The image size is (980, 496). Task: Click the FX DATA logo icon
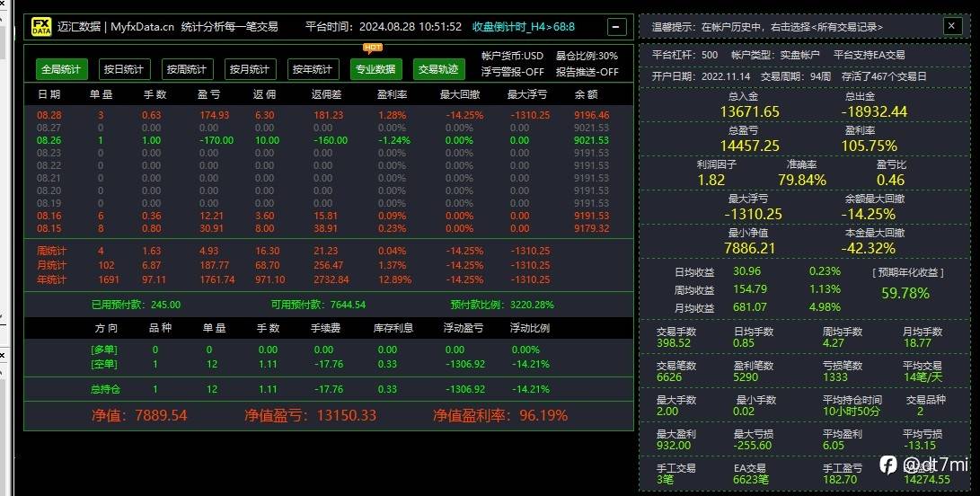pyautogui.click(x=41, y=27)
